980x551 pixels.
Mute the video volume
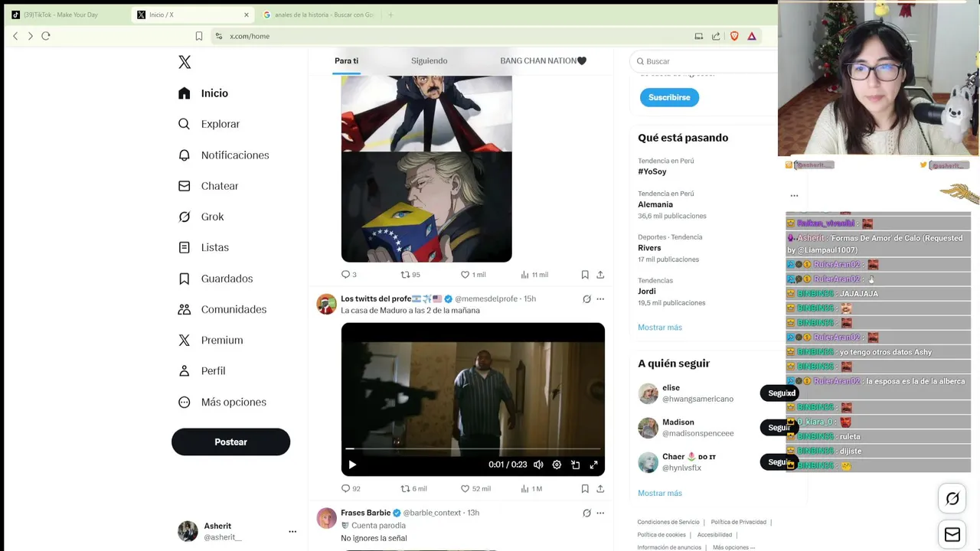538,465
